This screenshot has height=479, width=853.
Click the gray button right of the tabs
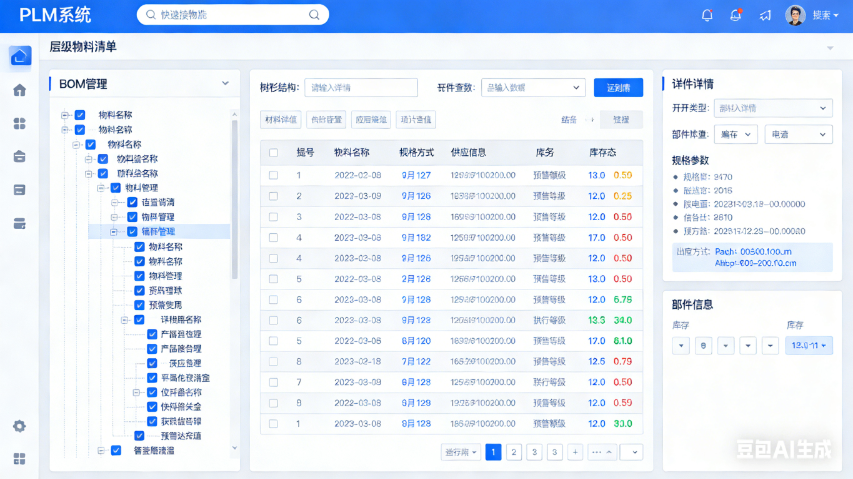(621, 120)
